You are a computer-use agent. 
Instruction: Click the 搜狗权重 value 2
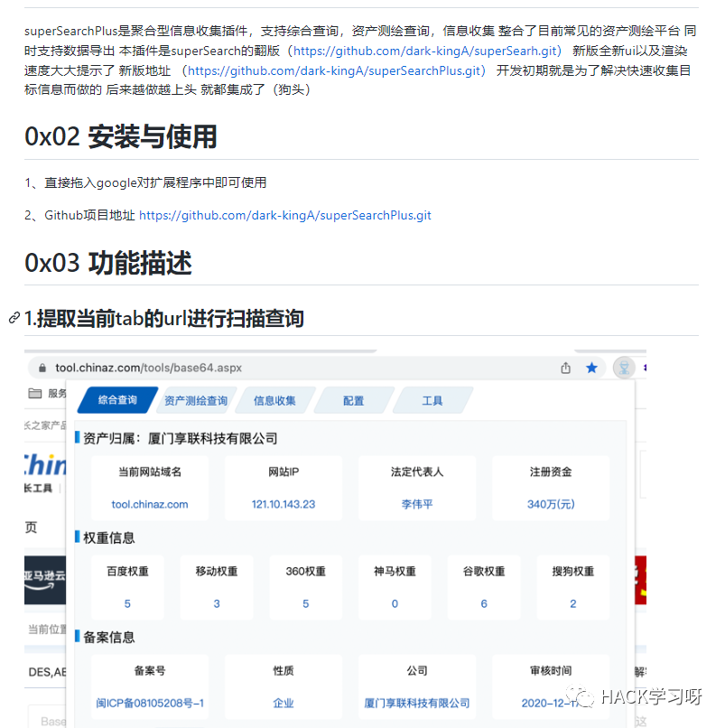tap(572, 603)
